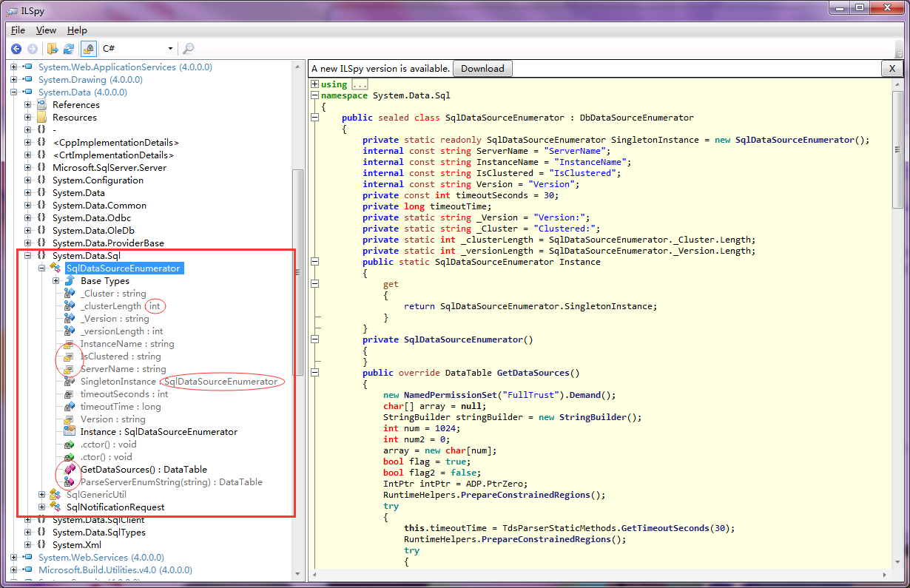Click the Download update button
This screenshot has width=910, height=588.
[482, 69]
